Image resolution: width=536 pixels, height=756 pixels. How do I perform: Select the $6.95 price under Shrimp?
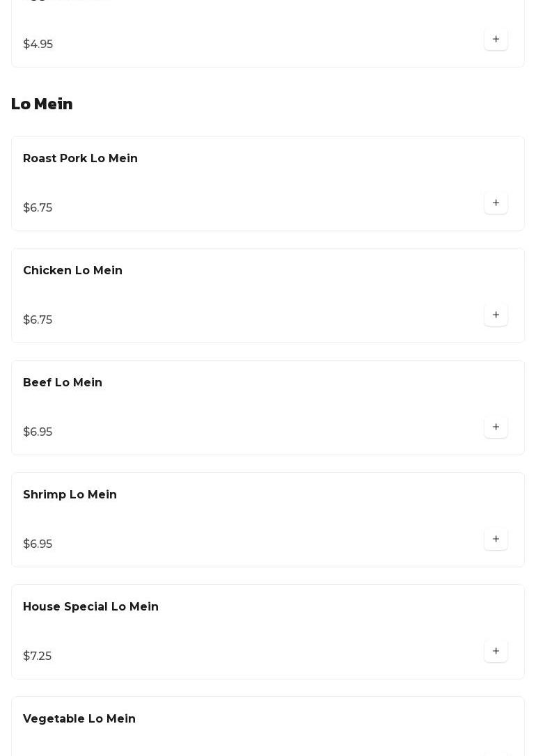click(x=38, y=544)
